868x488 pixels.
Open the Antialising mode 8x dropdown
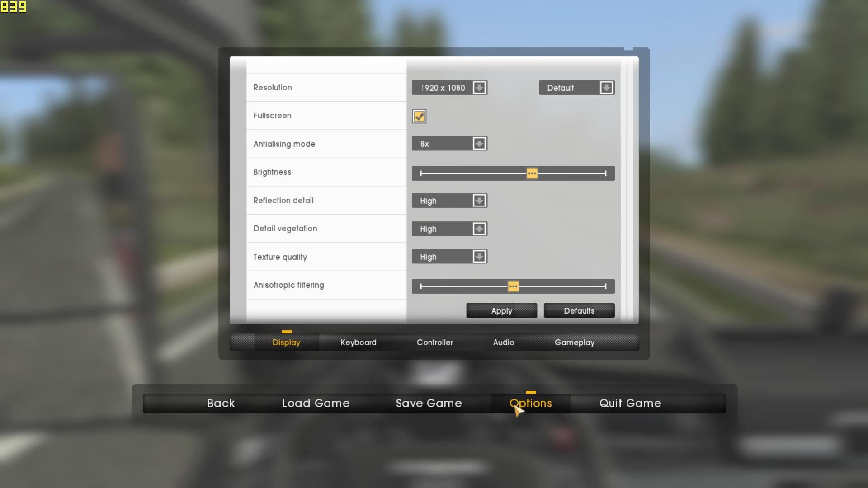tap(449, 144)
